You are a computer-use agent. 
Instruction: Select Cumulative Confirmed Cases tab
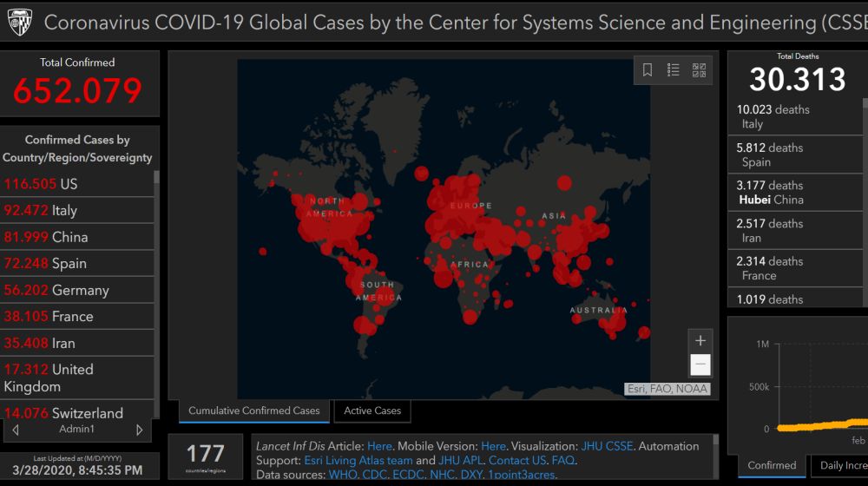[x=254, y=411]
